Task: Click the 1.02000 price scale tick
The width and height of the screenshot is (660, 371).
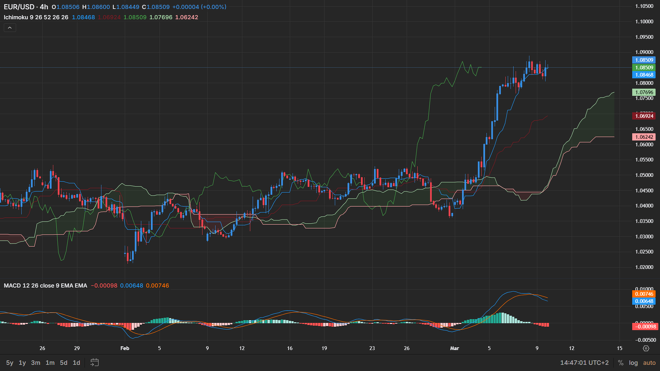Action: 644,267
